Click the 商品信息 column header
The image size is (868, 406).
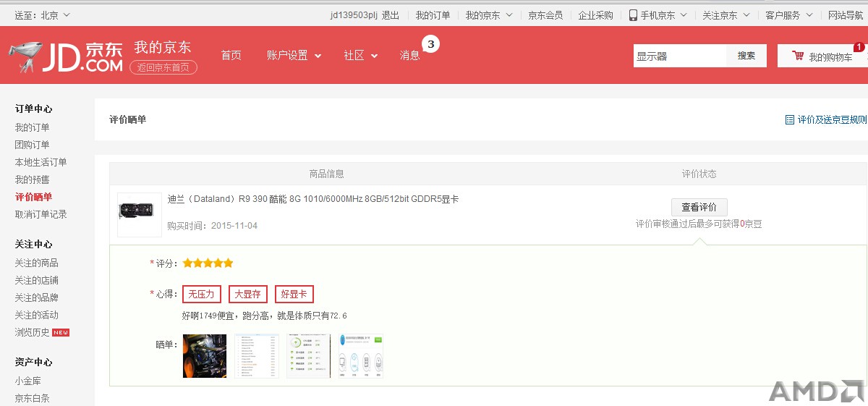pyautogui.click(x=326, y=174)
